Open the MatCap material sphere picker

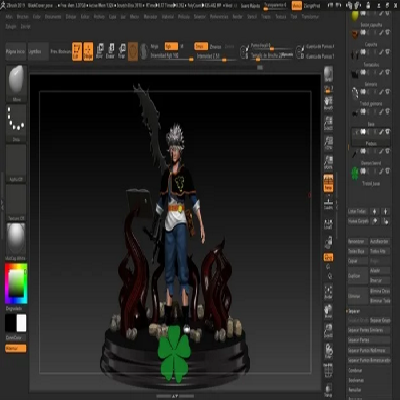pos(16,239)
